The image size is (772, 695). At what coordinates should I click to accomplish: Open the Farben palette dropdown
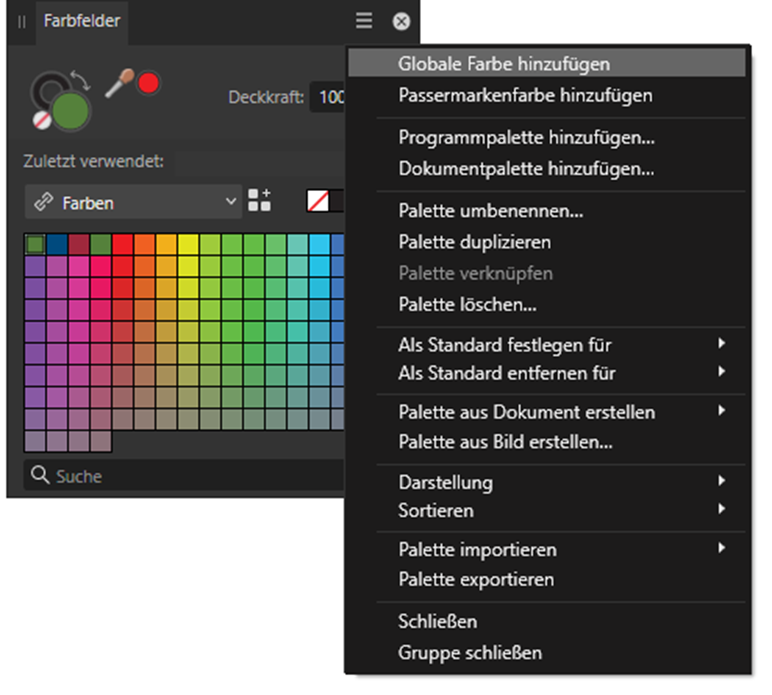[133, 202]
